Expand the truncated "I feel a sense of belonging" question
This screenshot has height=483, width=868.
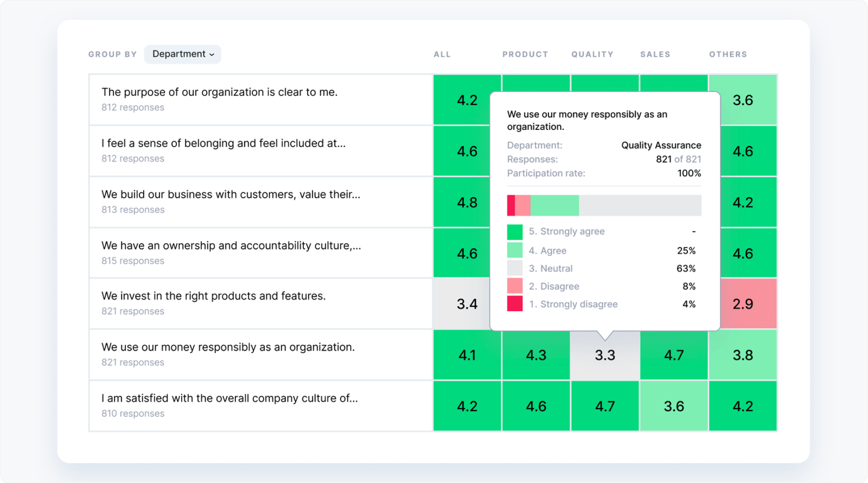pyautogui.click(x=223, y=143)
